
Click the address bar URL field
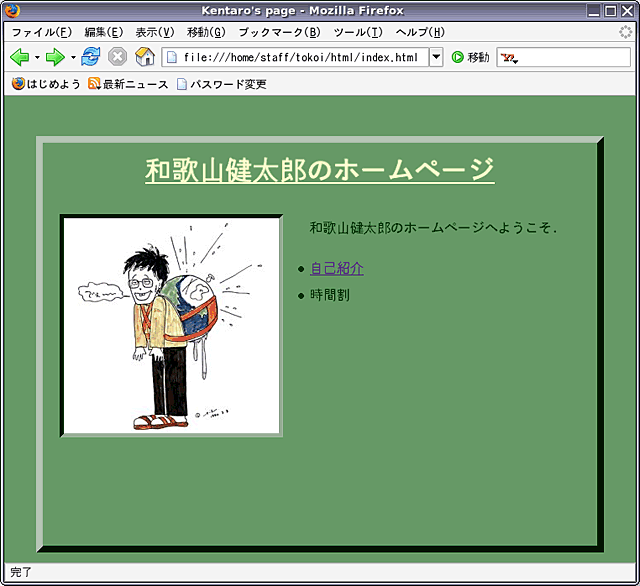pyautogui.click(x=300, y=57)
